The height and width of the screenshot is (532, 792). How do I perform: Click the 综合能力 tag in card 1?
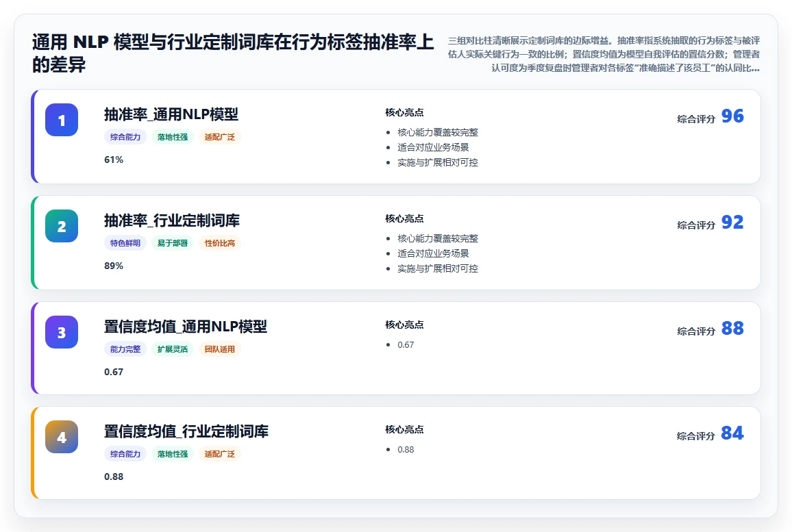[125, 137]
